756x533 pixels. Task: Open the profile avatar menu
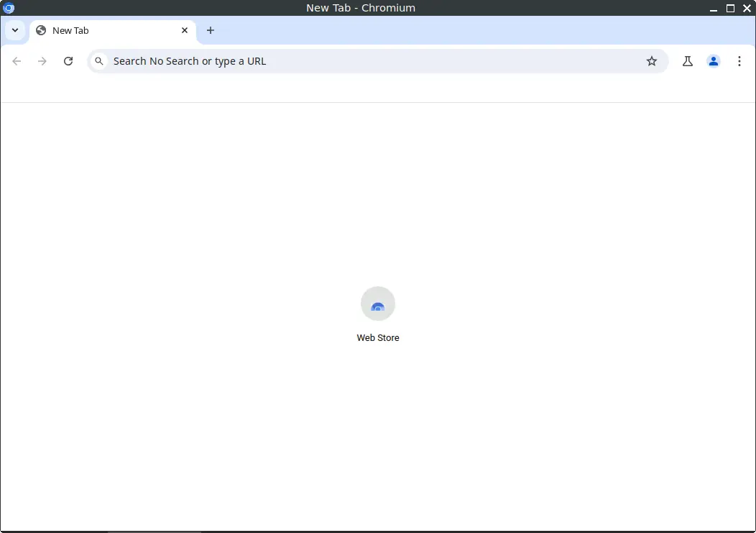(713, 61)
